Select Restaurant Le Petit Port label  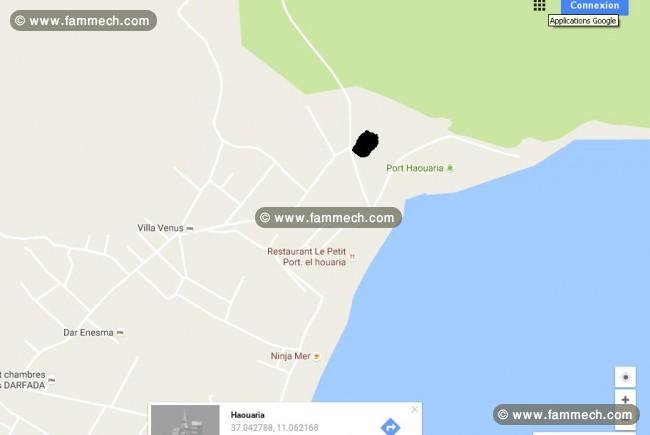tap(306, 257)
